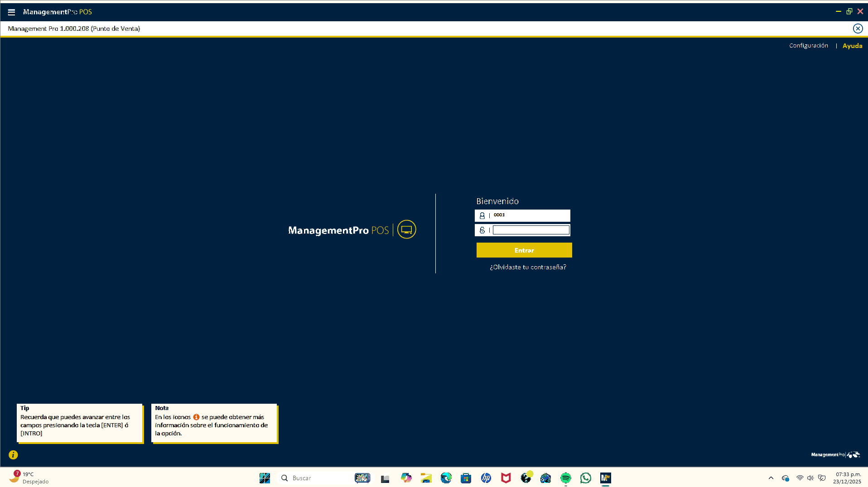This screenshot has width=868, height=487.
Task: Focus the password input field
Action: [x=530, y=230]
